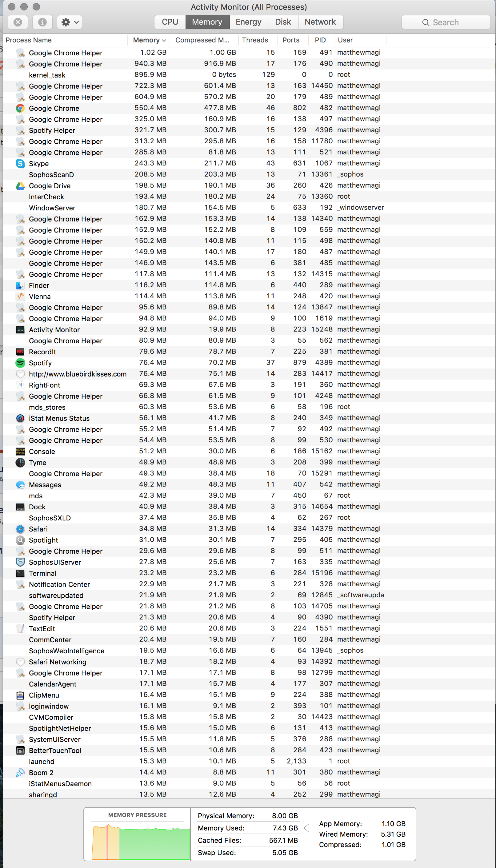
Task: Click the Skype icon in process list
Action: coord(20,164)
